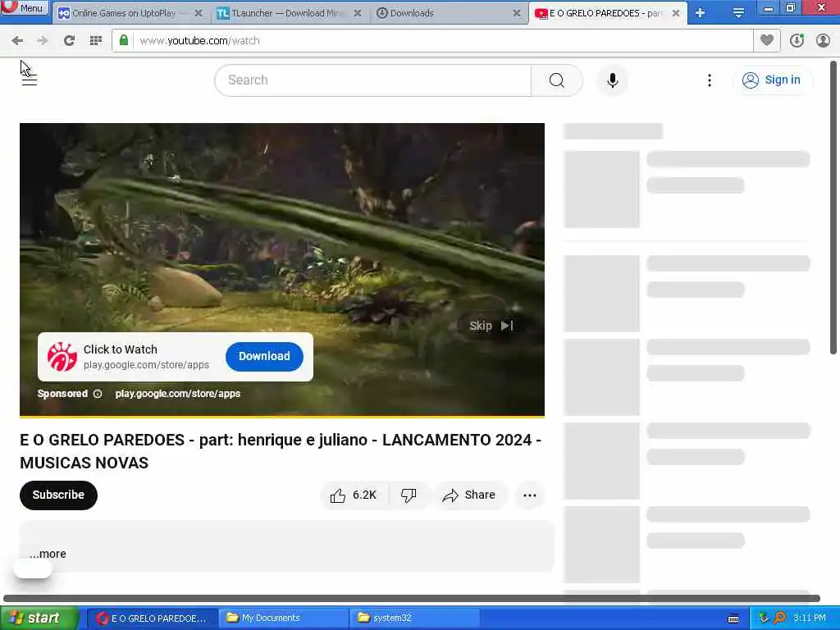840x630 pixels.
Task: Subscribe to the channel
Action: 58,495
